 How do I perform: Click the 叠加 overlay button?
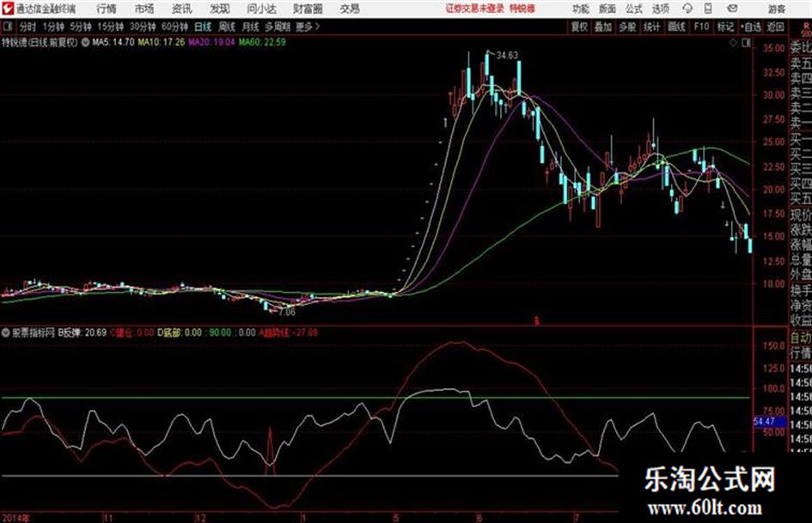(603, 27)
